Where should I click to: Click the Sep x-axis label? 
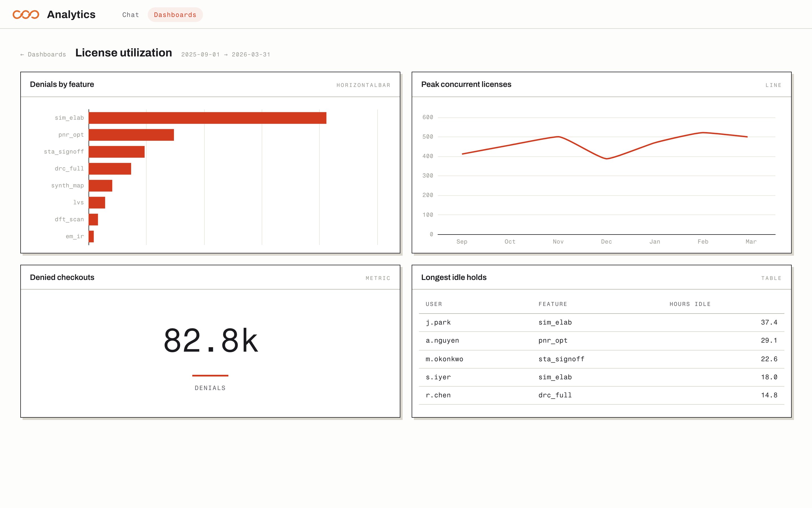click(462, 242)
